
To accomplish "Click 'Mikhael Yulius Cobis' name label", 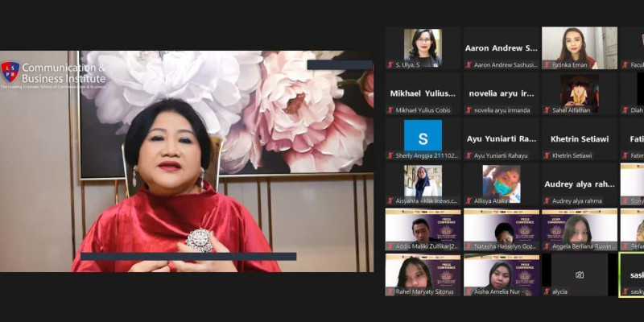I will [423, 110].
